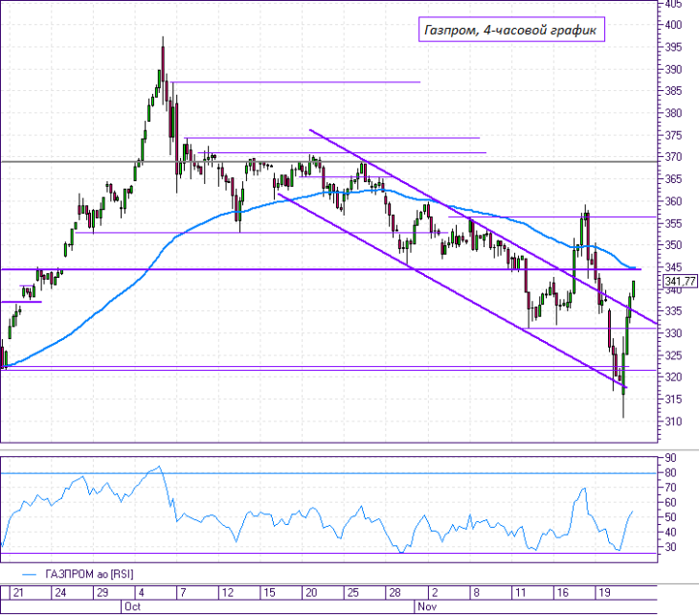Select date label 8 on time axis
Screen dimensions: 699x616
tap(477, 593)
